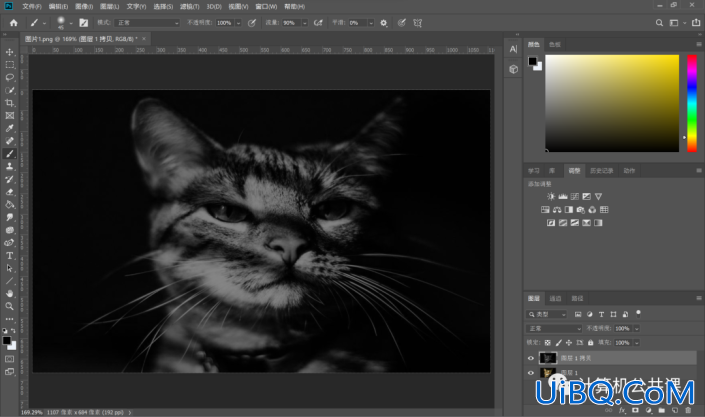Select the Spot Healing Brush tool
The height and width of the screenshot is (417, 705).
click(x=9, y=141)
